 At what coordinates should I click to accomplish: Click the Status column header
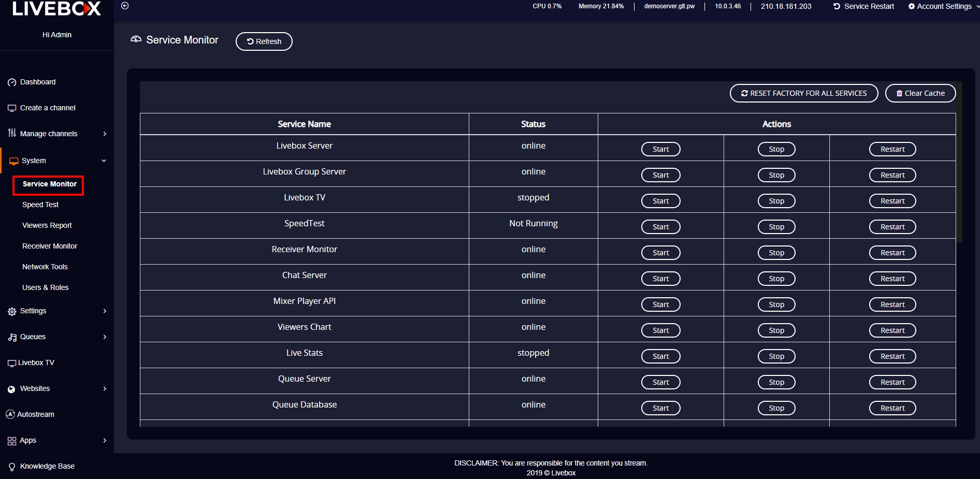533,124
